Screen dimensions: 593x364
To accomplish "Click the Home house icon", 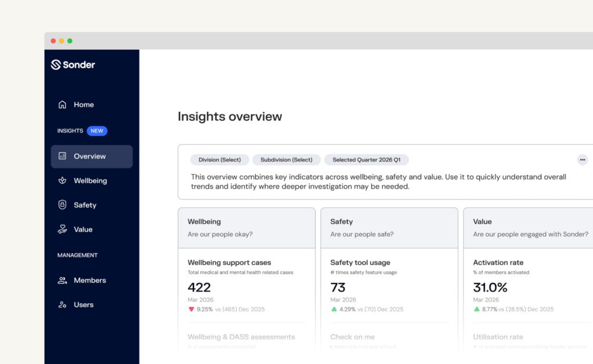I will tap(63, 105).
